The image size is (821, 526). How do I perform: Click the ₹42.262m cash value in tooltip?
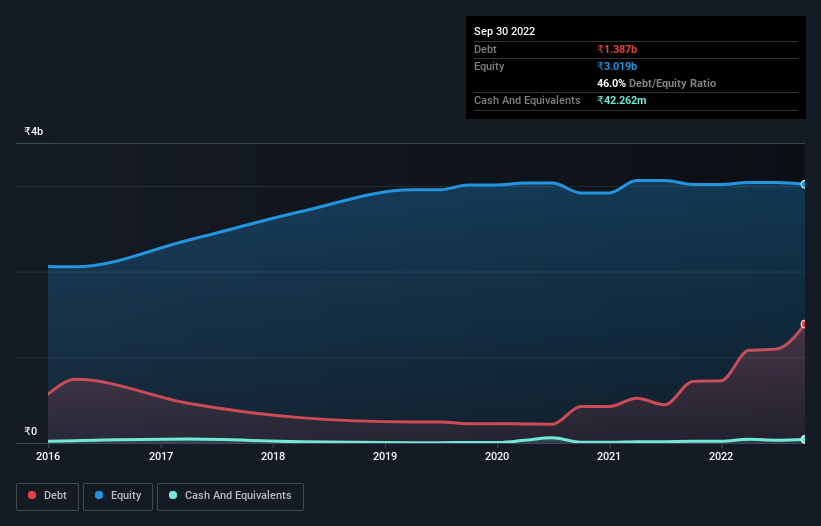click(622, 100)
